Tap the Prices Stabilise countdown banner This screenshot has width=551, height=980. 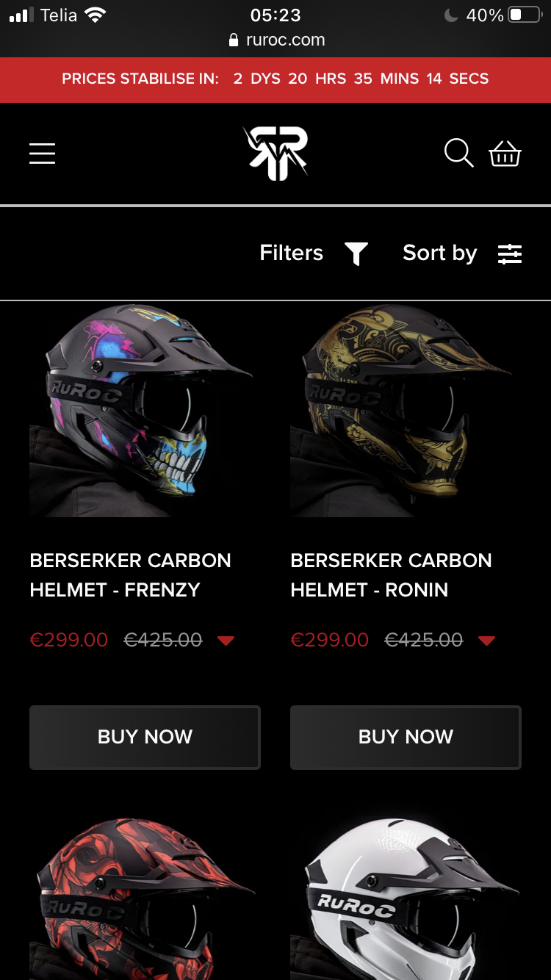point(275,79)
